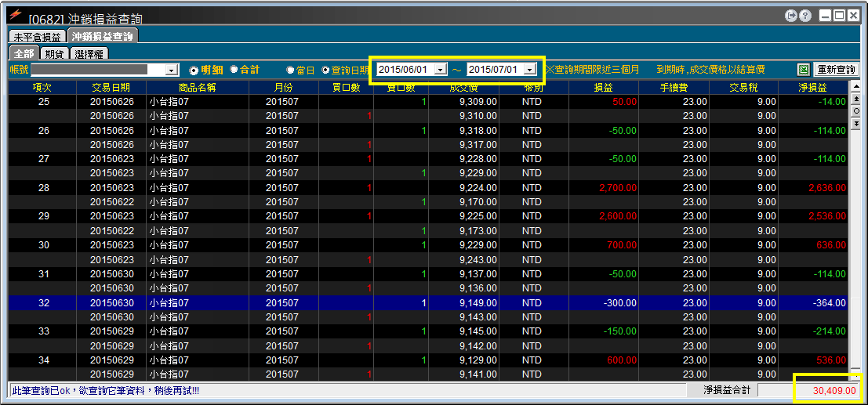Click the lightning app icon in title bar
The height and width of the screenshot is (405, 868).
tap(16, 14)
